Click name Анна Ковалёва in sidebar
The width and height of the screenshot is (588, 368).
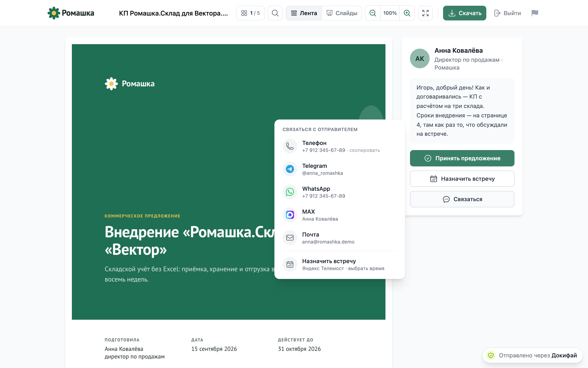pos(459,51)
